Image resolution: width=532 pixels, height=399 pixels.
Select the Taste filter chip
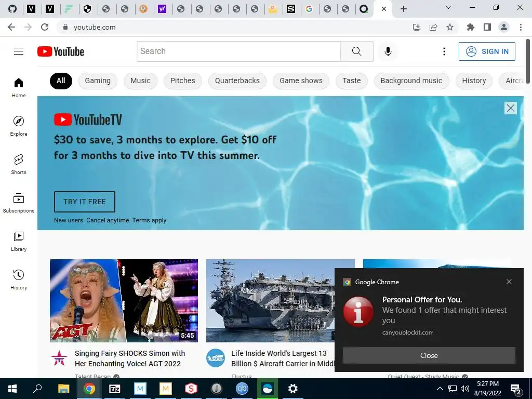coord(352,81)
